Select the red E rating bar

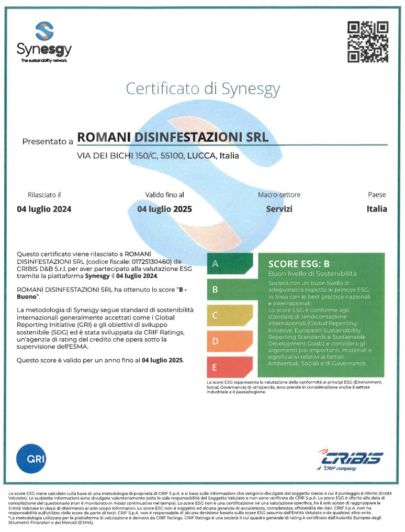[x=229, y=368]
